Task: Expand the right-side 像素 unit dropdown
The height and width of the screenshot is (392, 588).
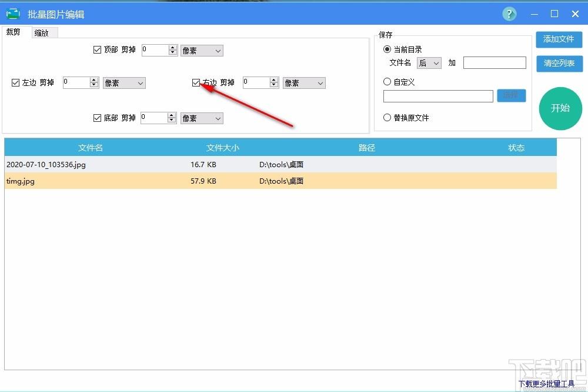Action: pos(304,84)
